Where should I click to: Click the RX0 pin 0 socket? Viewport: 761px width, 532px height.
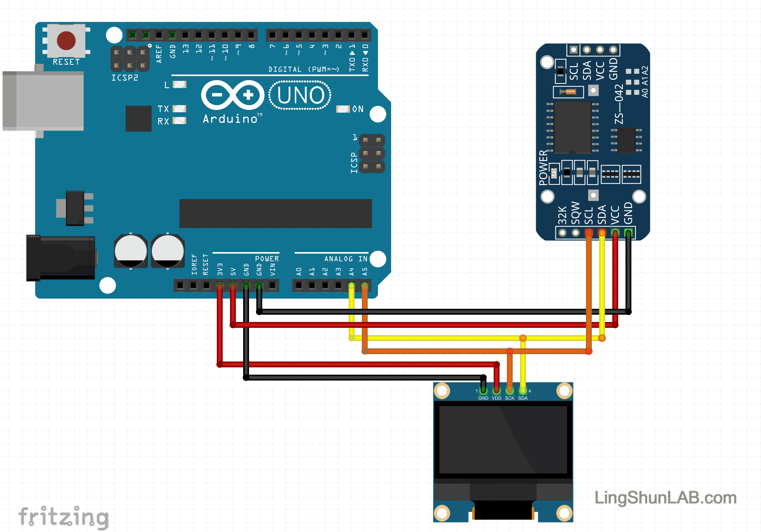pyautogui.click(x=365, y=35)
